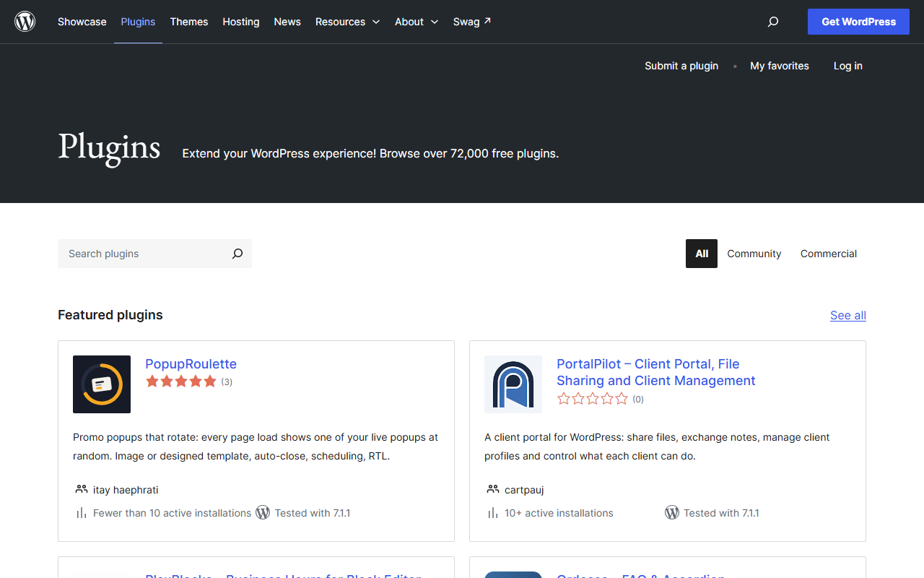Open the Showcase page

[x=82, y=22]
